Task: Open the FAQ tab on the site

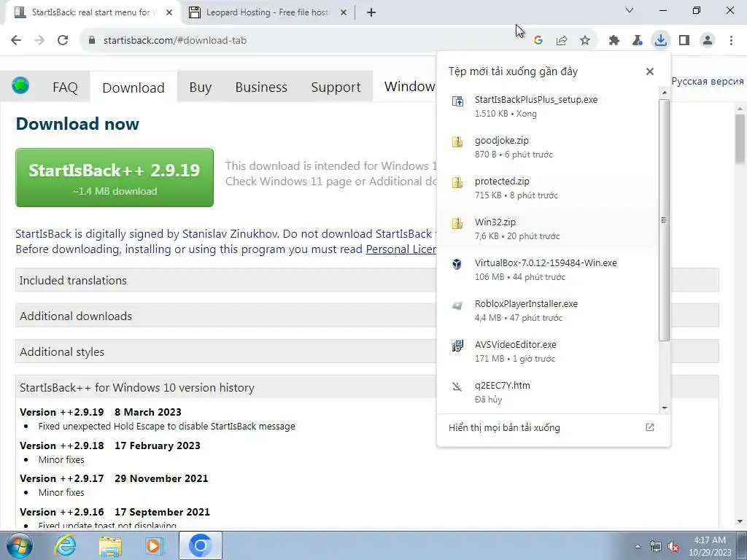Action: 65,87
